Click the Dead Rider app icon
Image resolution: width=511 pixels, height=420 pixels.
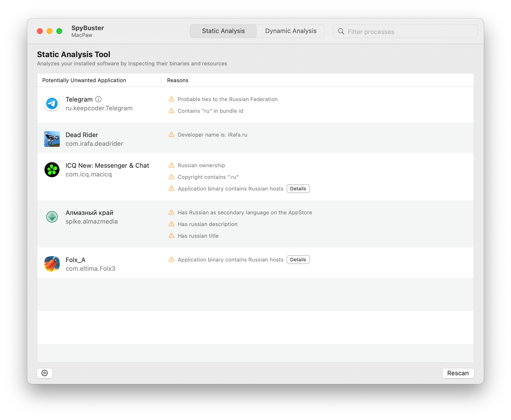coord(52,139)
